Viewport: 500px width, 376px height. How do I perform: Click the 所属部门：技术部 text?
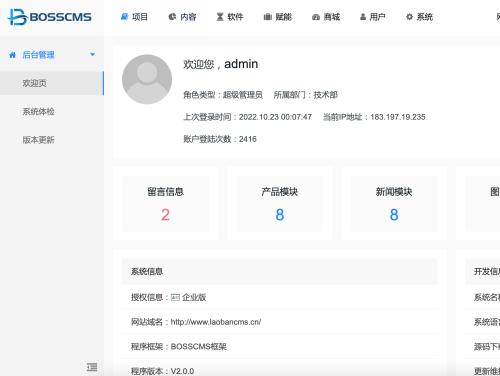tap(306, 95)
